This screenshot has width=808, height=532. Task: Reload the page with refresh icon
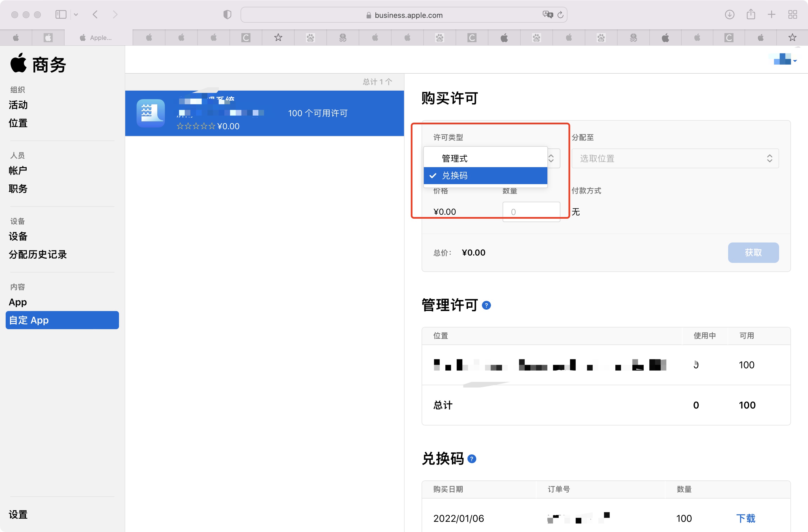tap(560, 15)
